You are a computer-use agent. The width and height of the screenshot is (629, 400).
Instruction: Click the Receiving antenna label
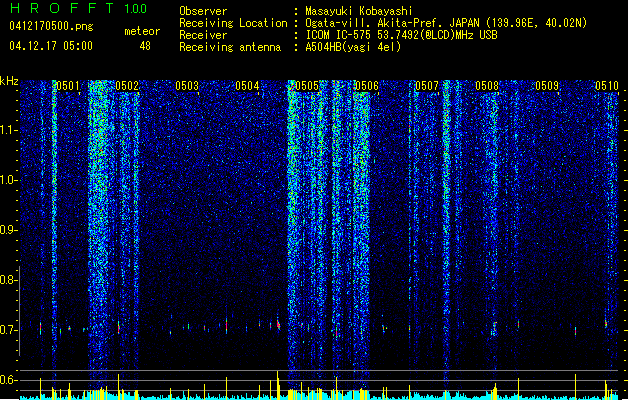[x=230, y=47]
